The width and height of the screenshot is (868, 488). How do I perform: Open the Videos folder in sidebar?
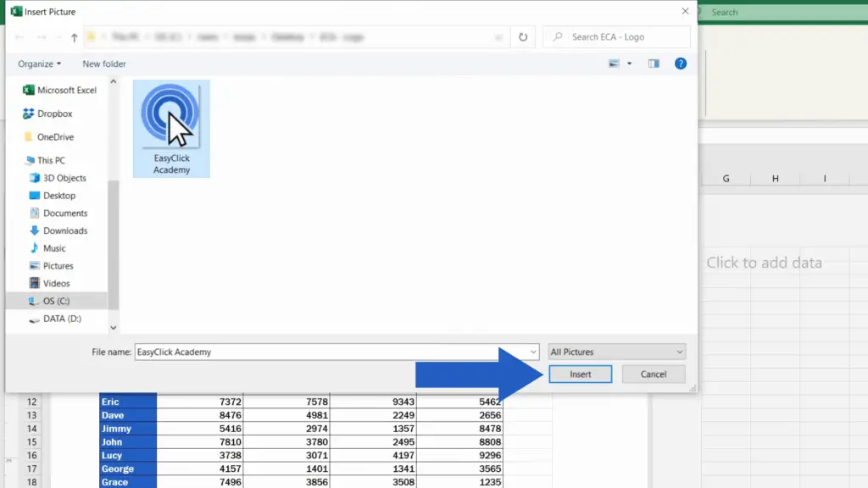tap(49, 283)
